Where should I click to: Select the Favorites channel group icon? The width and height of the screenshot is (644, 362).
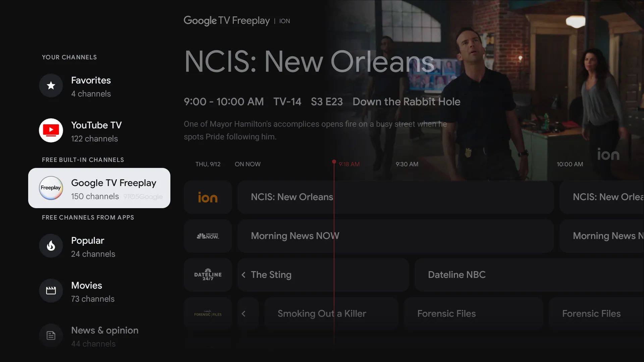(51, 85)
